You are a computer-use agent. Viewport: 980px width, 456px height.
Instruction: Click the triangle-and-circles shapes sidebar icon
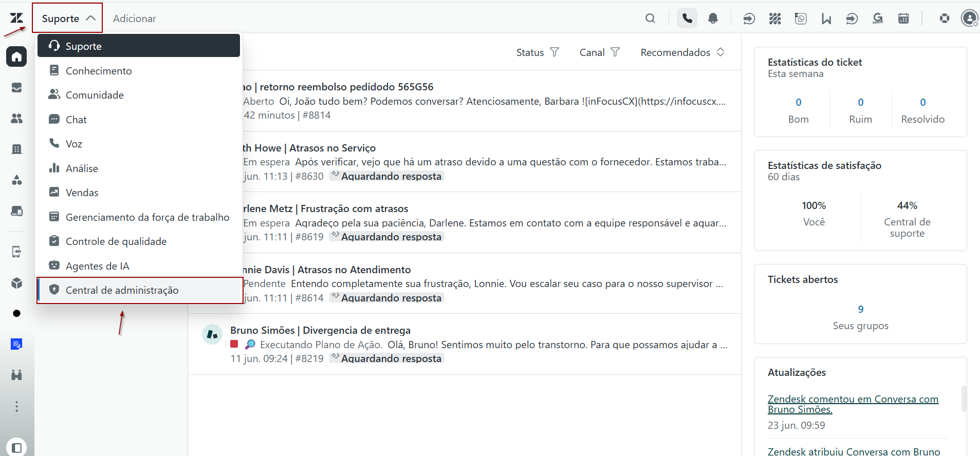point(16,180)
